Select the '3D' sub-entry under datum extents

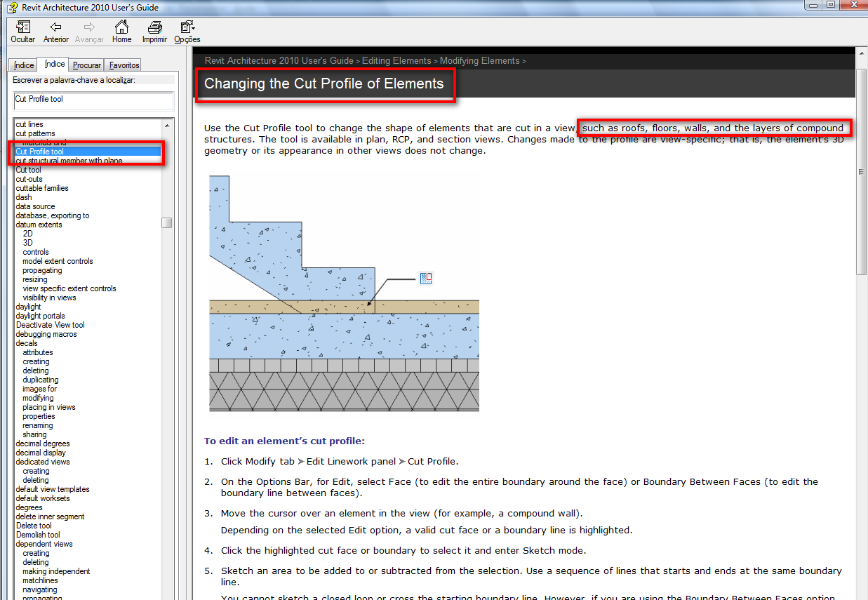pos(27,243)
